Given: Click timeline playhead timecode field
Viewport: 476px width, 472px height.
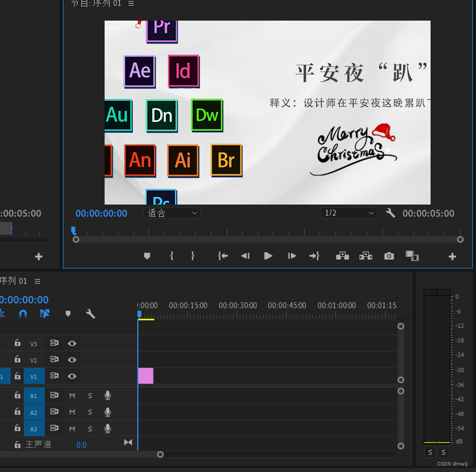Looking at the screenshot, I should pyautogui.click(x=24, y=300).
